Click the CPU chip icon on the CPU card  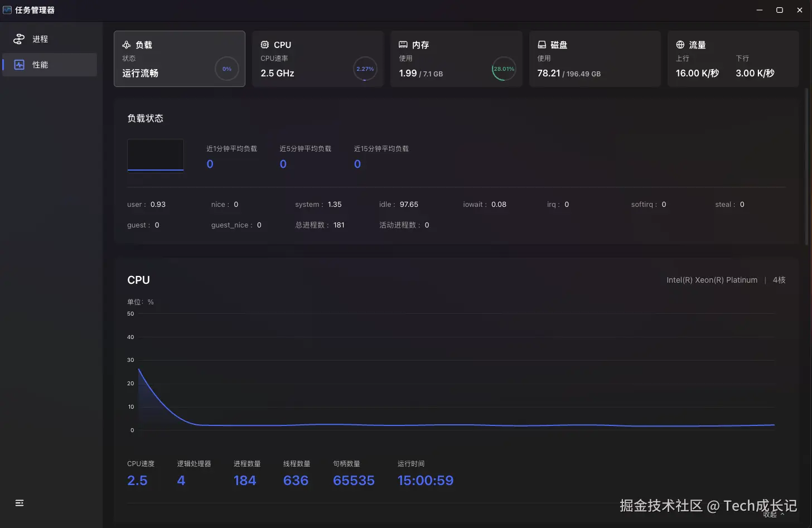click(264, 45)
